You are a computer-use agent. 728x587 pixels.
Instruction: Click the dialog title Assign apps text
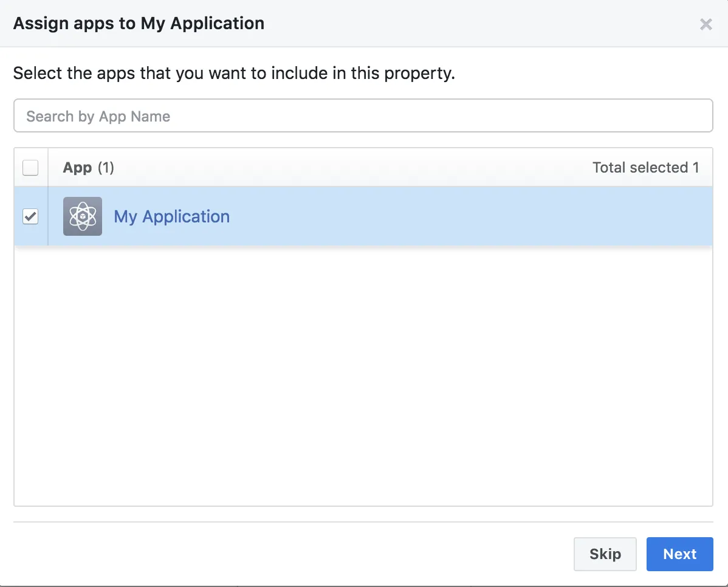point(139,24)
